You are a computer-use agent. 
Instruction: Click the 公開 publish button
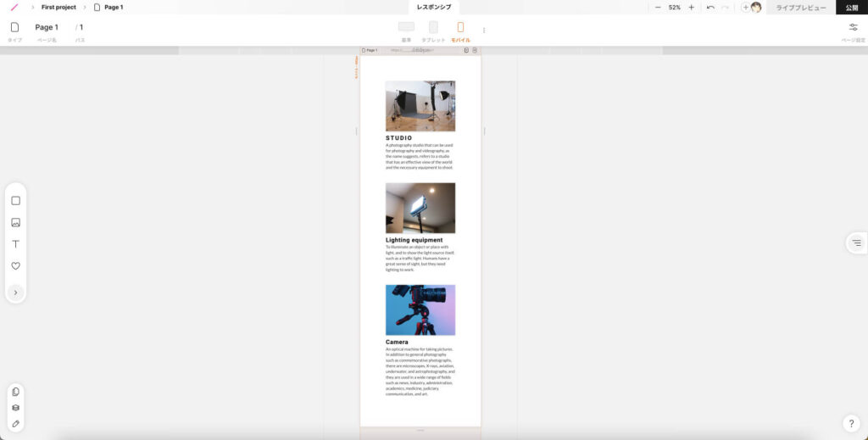[851, 7]
